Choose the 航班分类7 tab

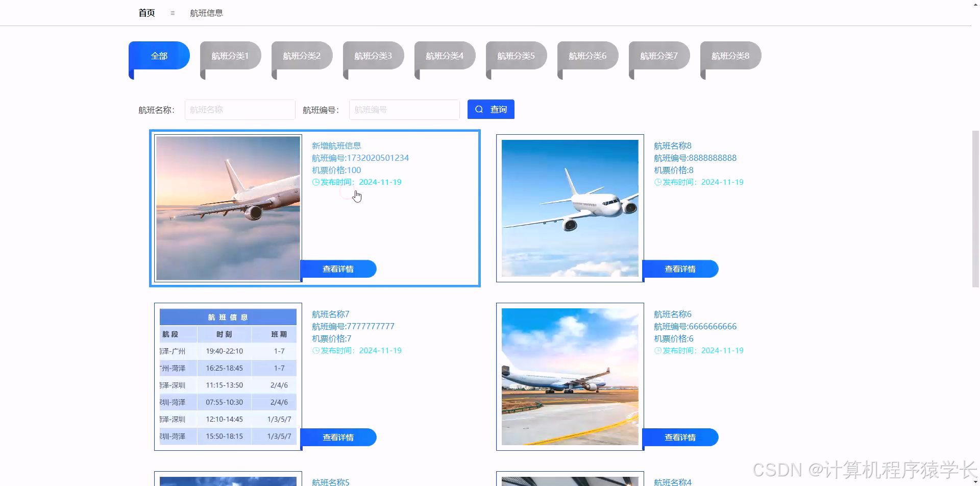tap(659, 56)
